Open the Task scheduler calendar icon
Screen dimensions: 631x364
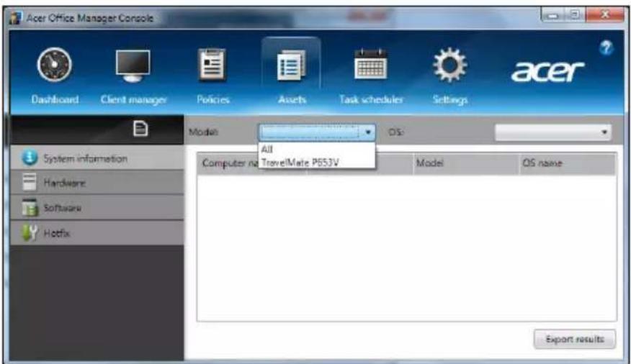pos(371,65)
